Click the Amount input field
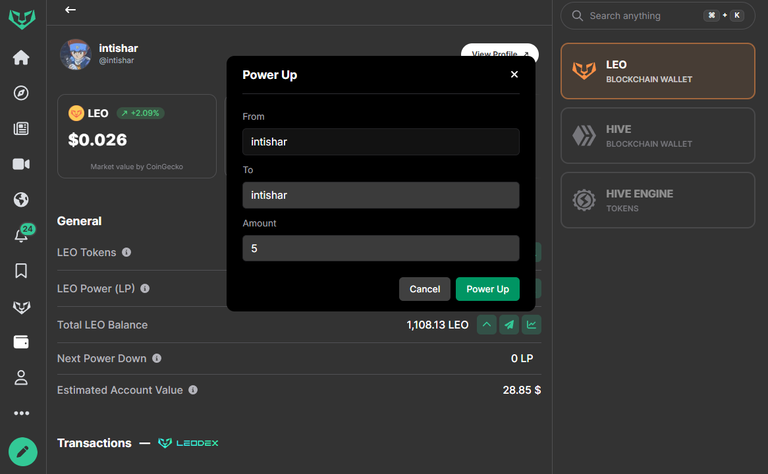 (381, 248)
